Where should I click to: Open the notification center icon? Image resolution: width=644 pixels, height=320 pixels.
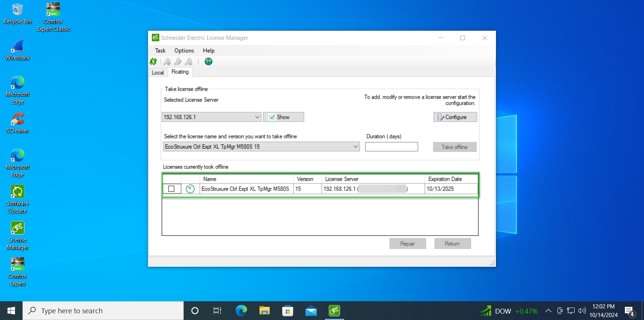[630, 311]
